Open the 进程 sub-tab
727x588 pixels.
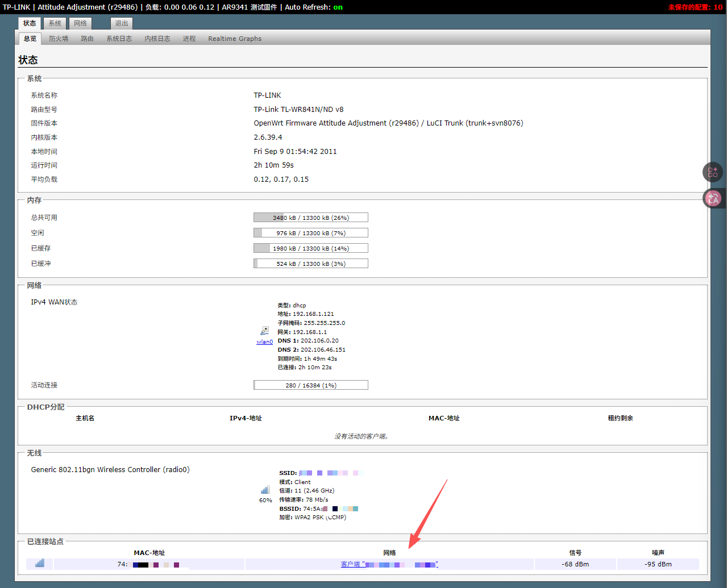pos(189,39)
